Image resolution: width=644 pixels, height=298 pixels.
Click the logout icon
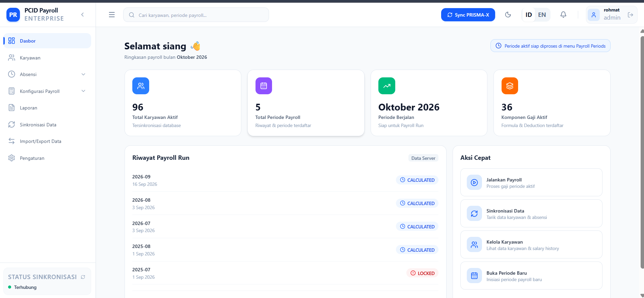630,15
